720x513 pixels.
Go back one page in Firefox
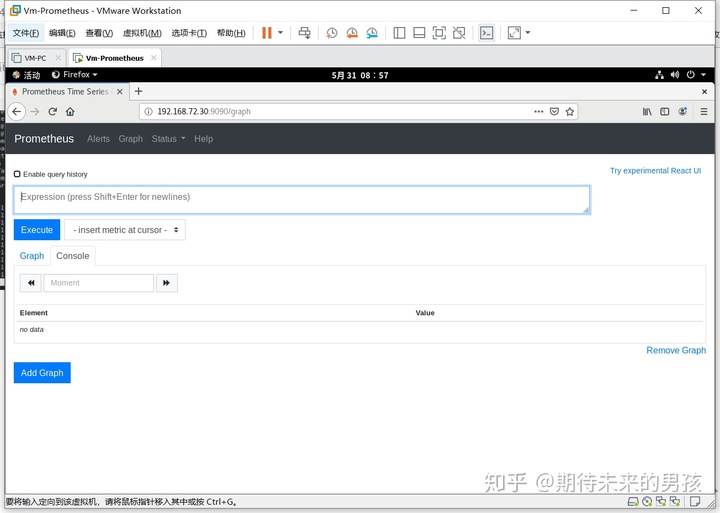point(17,112)
